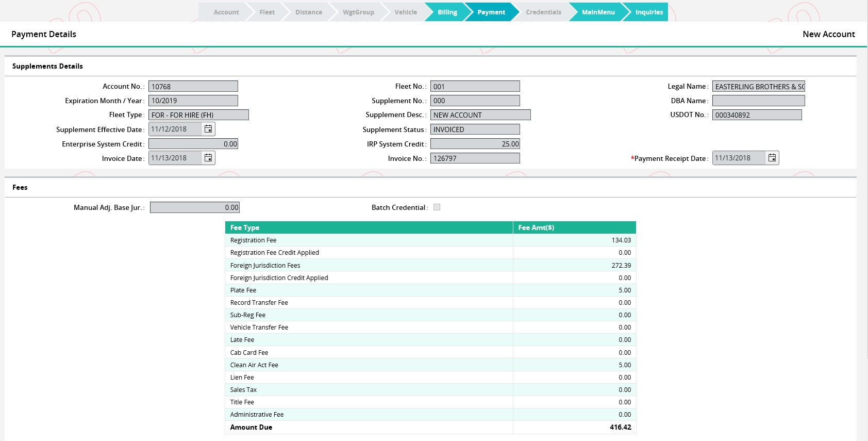Open calendar picker for Invoice Date
The height and width of the screenshot is (441, 868).
coord(208,158)
